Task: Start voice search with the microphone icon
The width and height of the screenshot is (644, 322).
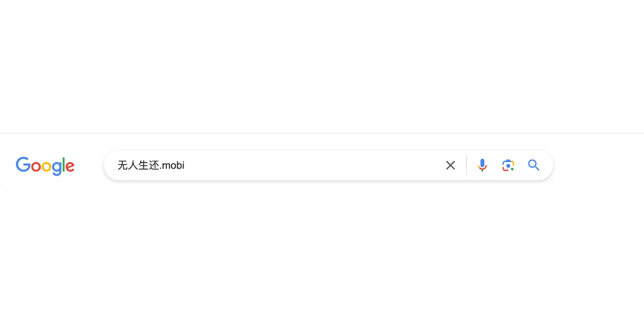Action: pyautogui.click(x=482, y=165)
